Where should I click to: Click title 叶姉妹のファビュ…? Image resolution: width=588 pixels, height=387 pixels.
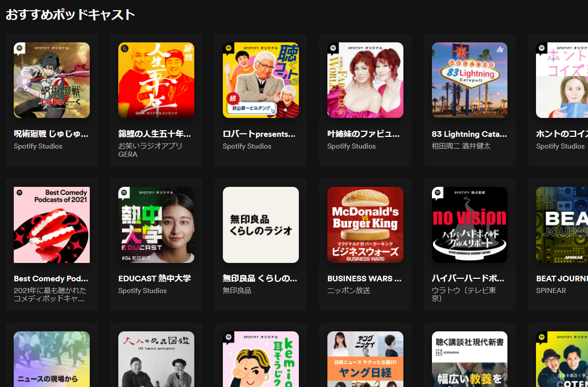click(364, 134)
